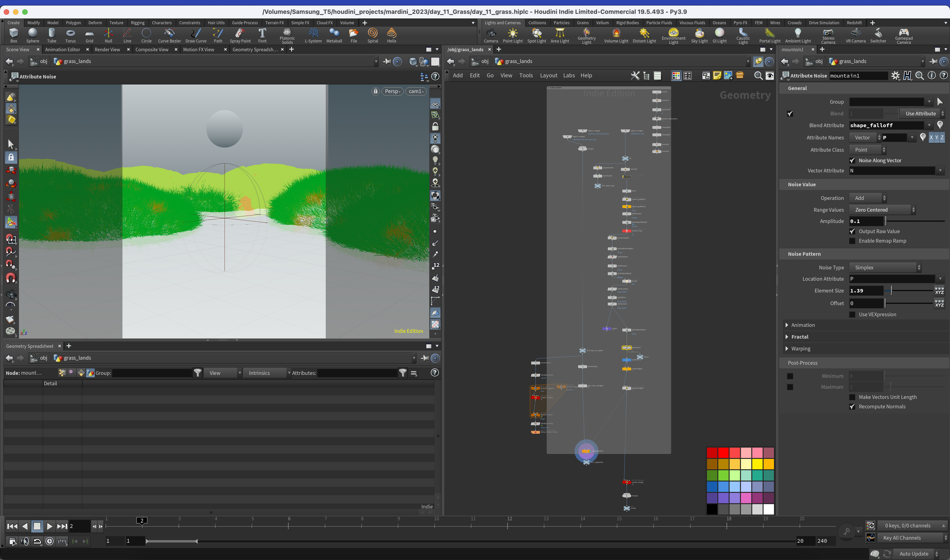Open the Layout menu in network editor
The image size is (950, 560).
point(548,75)
